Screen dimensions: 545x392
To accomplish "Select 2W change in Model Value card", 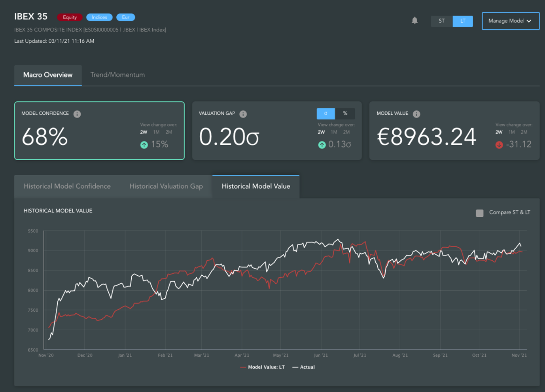I will (x=499, y=132).
